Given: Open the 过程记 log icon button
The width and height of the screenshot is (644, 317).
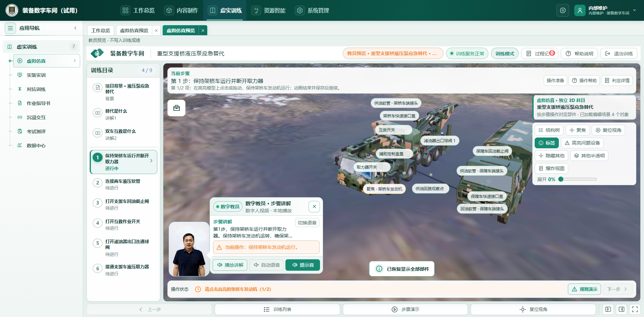Looking at the screenshot, I should [540, 53].
